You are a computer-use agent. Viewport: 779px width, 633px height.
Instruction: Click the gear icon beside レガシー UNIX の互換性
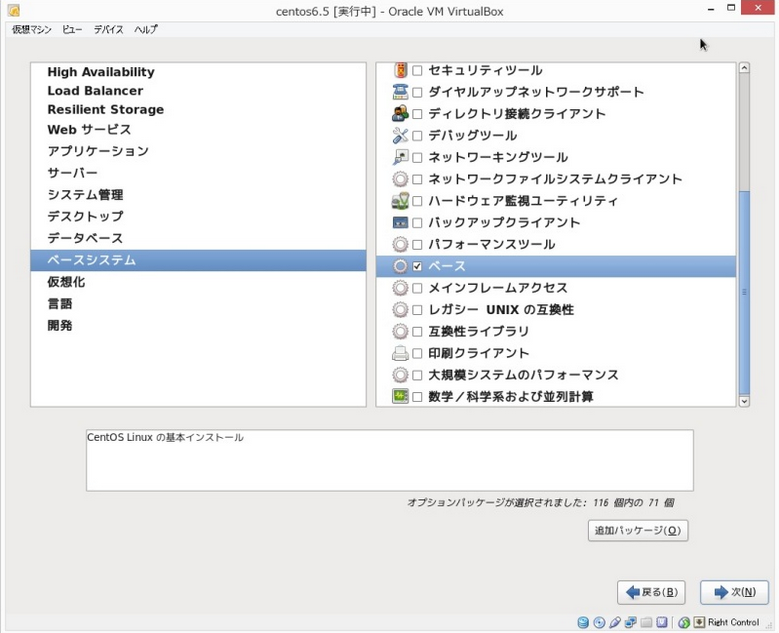tap(400, 310)
